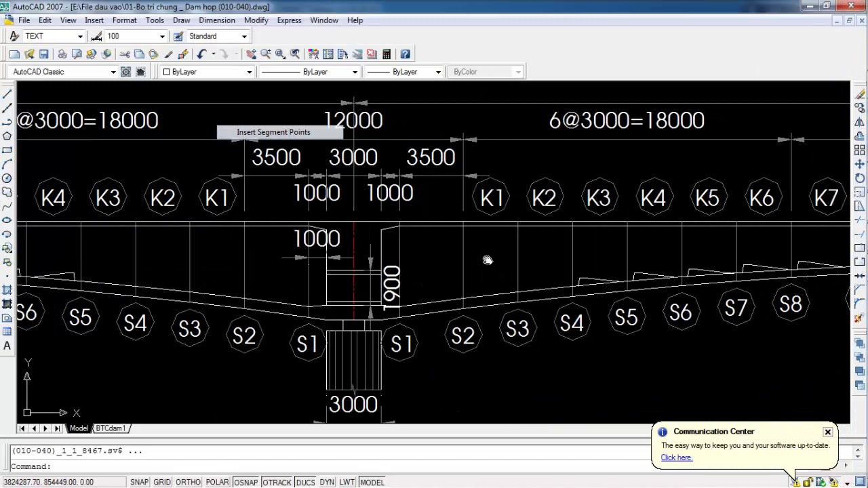
Task: Open the Window menu
Action: point(324,20)
